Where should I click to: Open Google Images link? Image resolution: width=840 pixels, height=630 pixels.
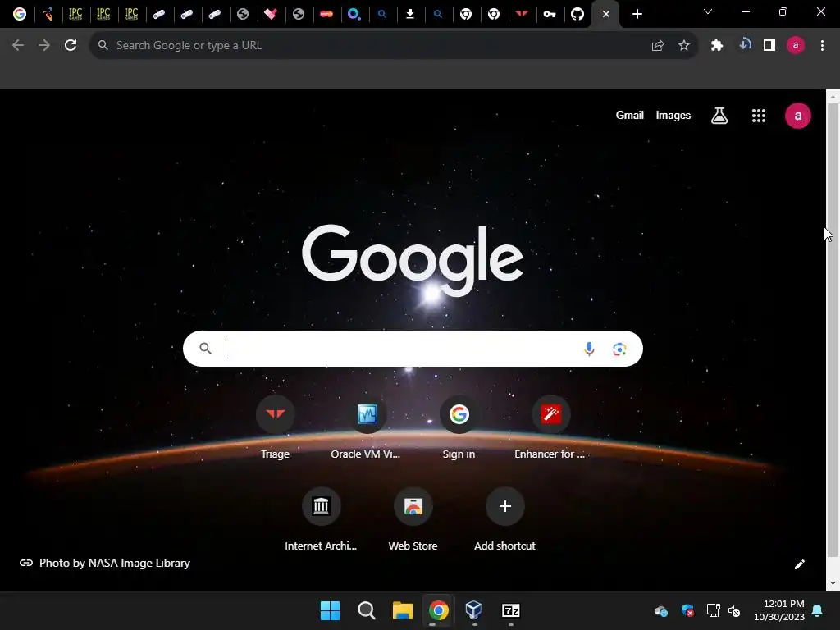coord(673,115)
